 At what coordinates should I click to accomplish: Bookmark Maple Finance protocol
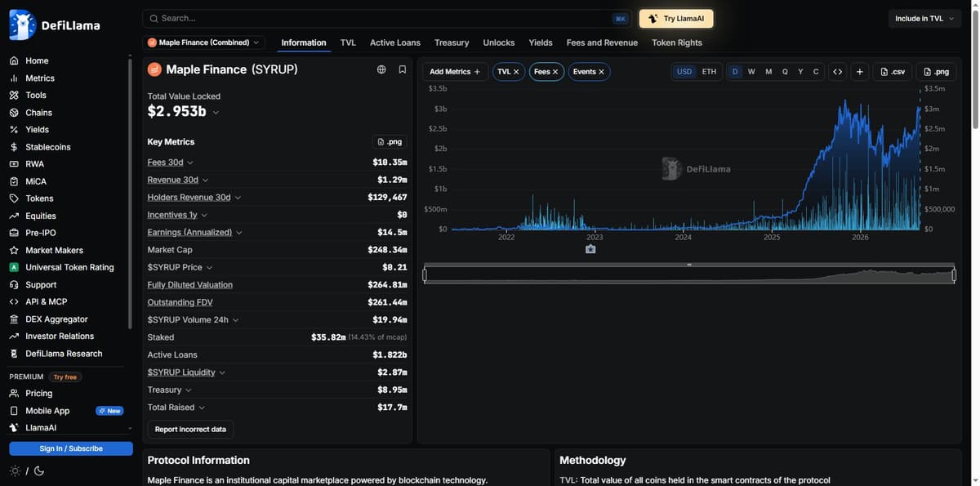[403, 69]
